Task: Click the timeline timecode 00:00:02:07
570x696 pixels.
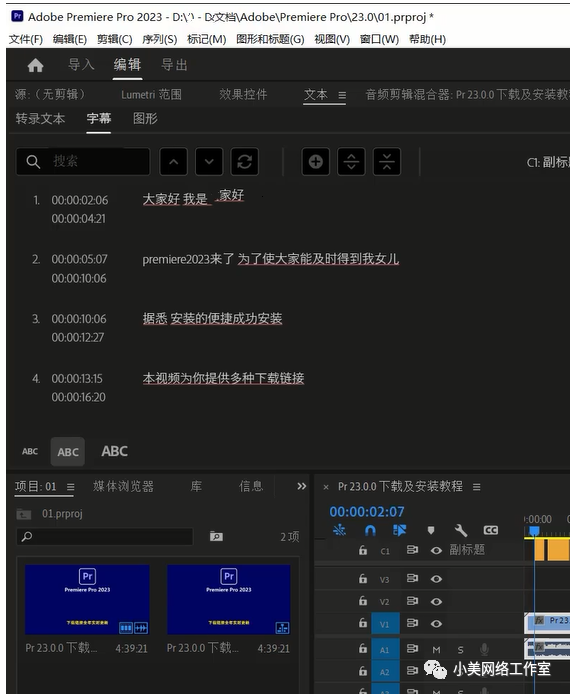Action: click(367, 512)
